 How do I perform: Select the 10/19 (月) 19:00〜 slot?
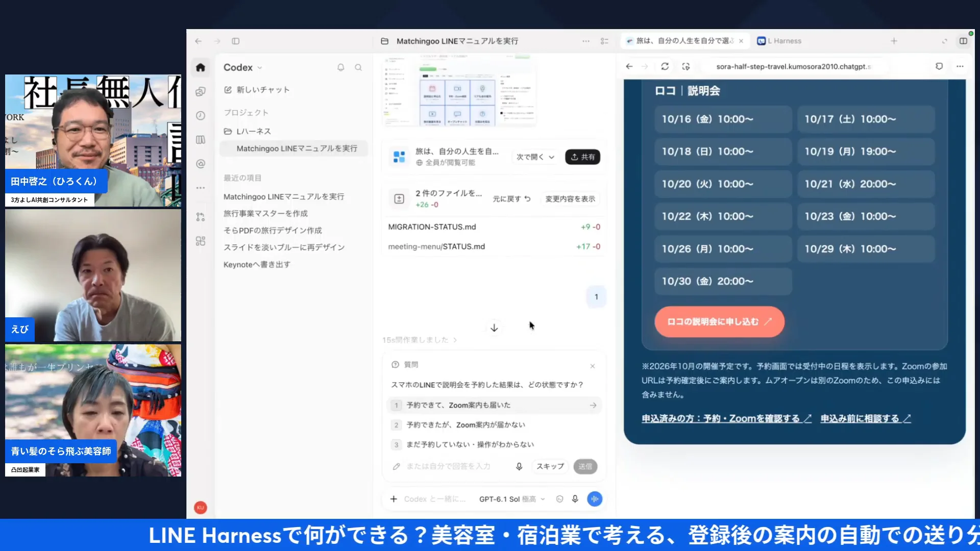(x=866, y=152)
